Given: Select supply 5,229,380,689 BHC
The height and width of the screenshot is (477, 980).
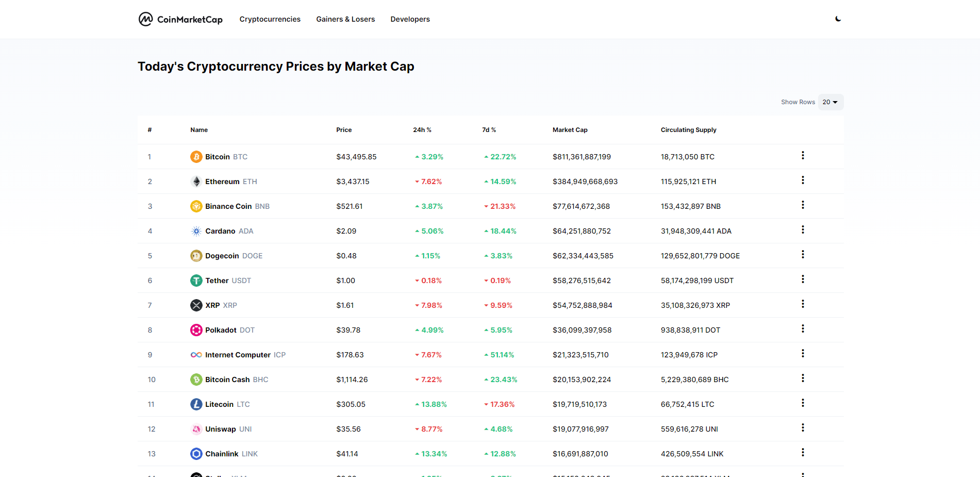Looking at the screenshot, I should click(x=695, y=380).
